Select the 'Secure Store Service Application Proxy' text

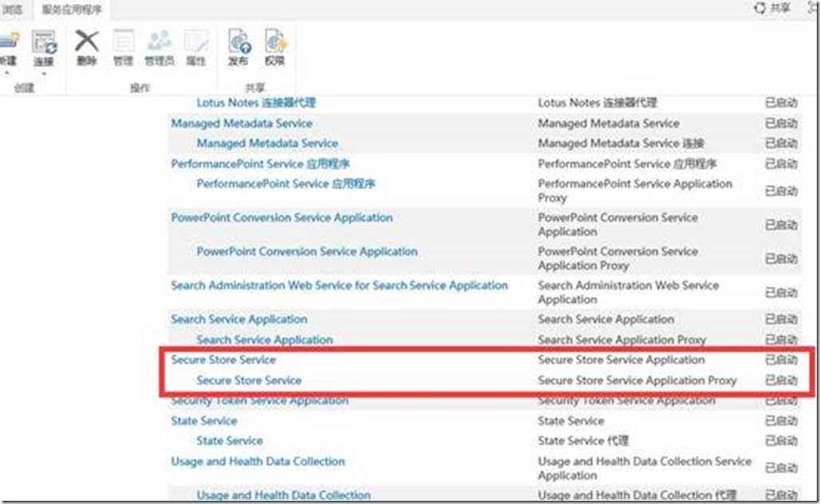pos(637,380)
